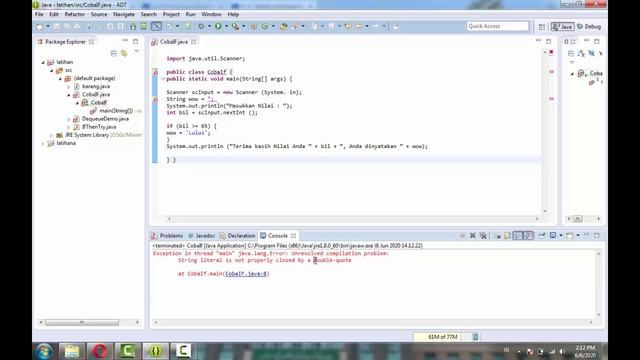Open the File menu
This screenshot has height=360, width=640.
39,14
